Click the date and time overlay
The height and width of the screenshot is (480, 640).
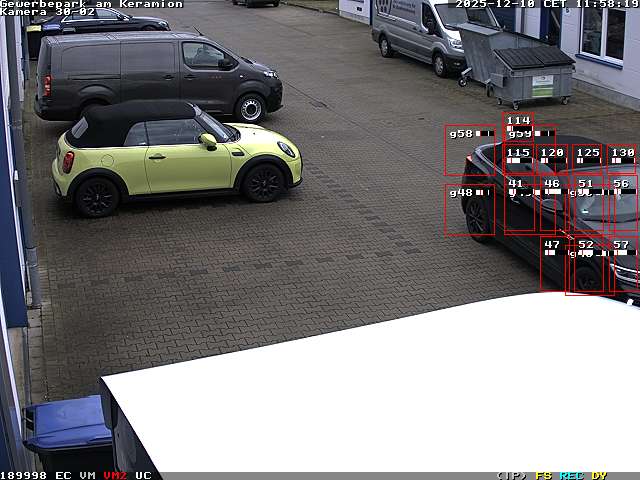pos(547,4)
